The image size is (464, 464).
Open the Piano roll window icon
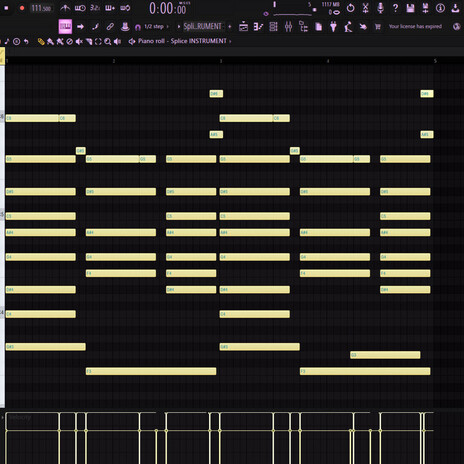click(x=258, y=27)
